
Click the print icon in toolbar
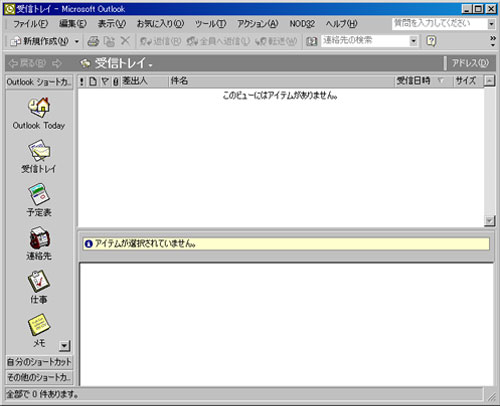(93, 41)
